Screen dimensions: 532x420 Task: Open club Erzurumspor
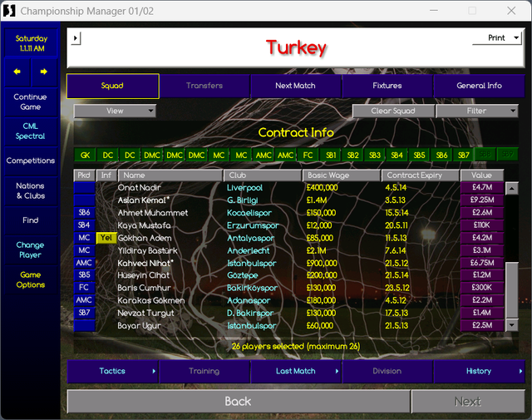[253, 225]
